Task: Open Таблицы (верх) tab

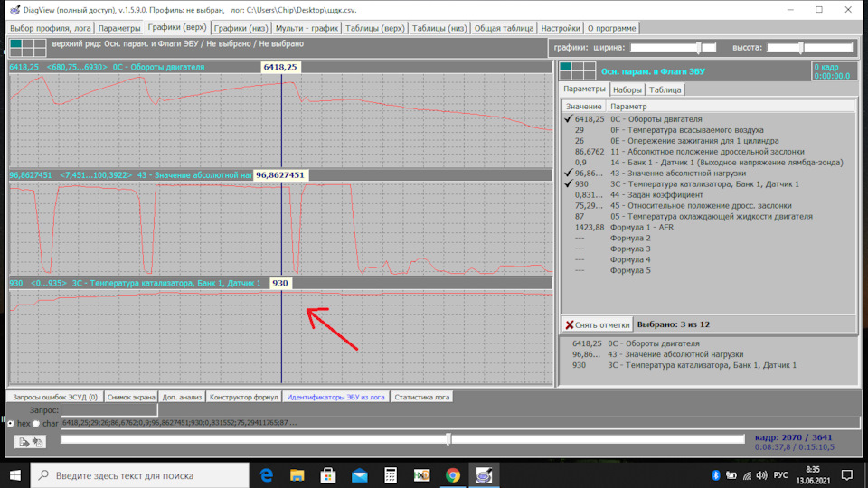Action: coord(374,28)
